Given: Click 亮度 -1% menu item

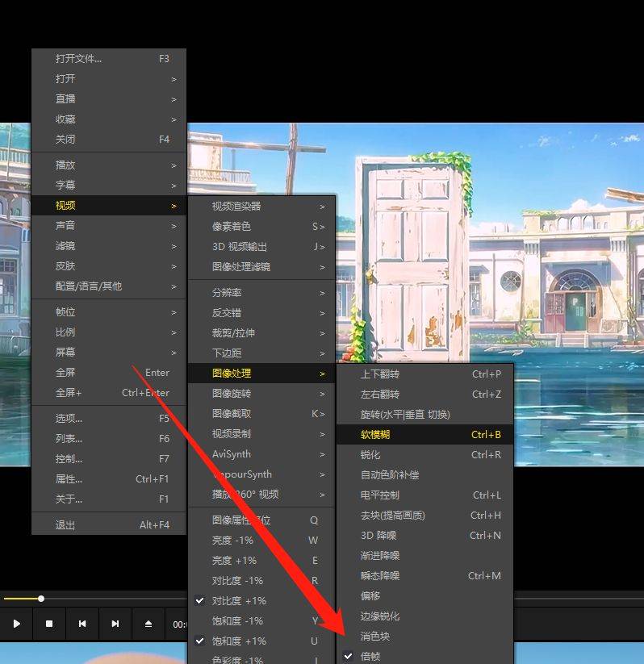Looking at the screenshot, I should point(261,541).
